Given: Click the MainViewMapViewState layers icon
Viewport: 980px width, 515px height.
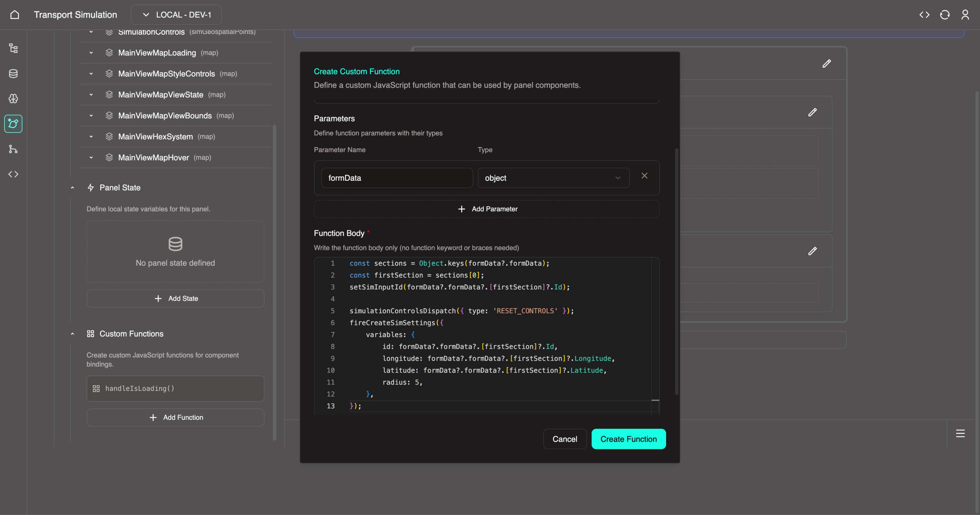Looking at the screenshot, I should click(x=109, y=94).
